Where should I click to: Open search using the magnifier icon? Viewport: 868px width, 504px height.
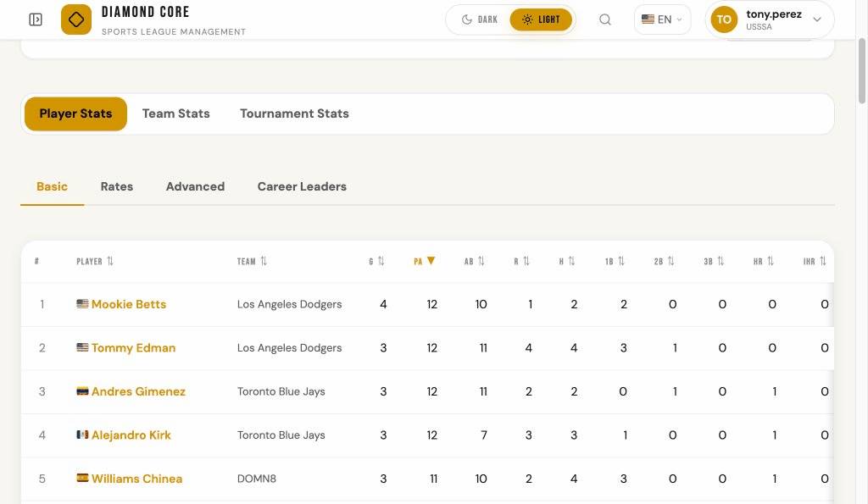pyautogui.click(x=605, y=19)
